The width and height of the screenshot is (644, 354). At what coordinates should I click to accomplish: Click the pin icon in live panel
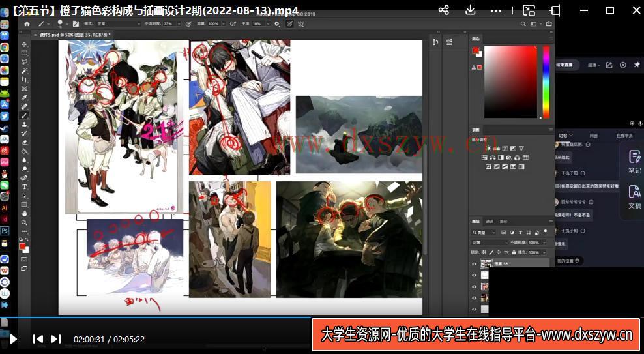tap(637, 65)
